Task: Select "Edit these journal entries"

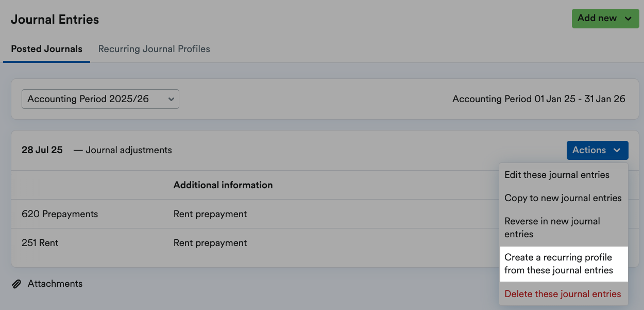Action: point(558,175)
